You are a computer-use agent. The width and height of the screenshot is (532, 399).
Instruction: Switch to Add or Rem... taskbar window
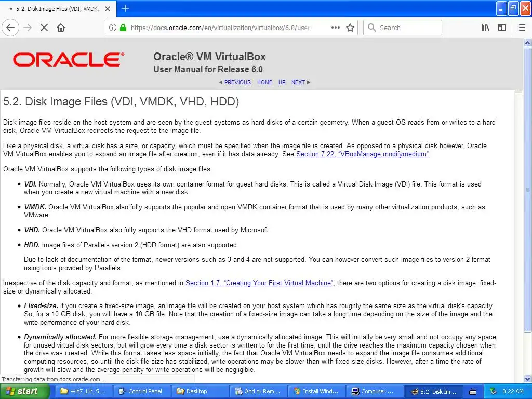tap(259, 392)
